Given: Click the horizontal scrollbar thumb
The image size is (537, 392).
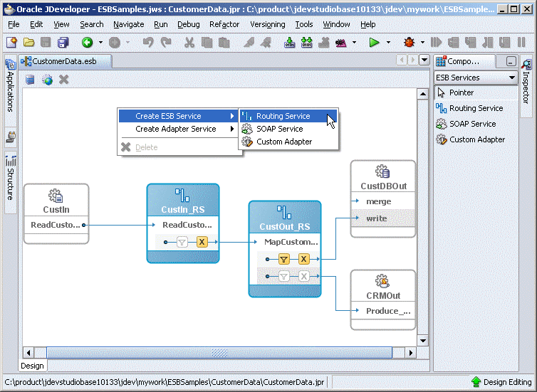Looking at the screenshot, I should pyautogui.click(x=219, y=353).
